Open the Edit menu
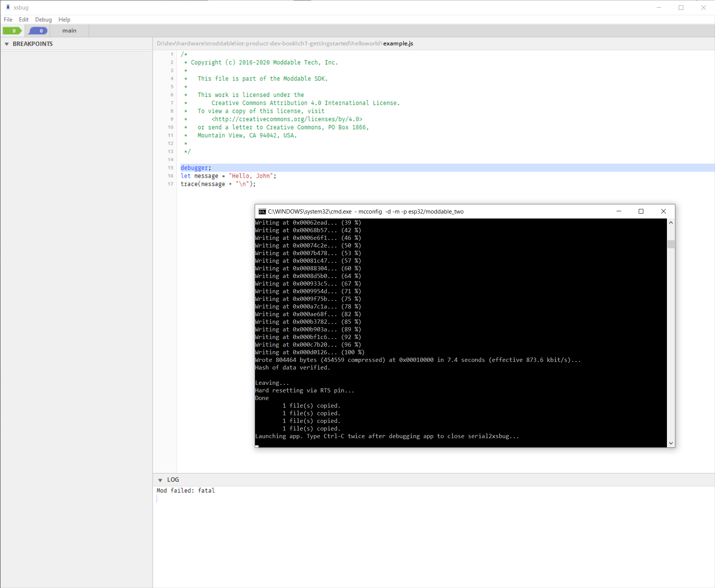Viewport: 715px width, 588px height. click(23, 19)
